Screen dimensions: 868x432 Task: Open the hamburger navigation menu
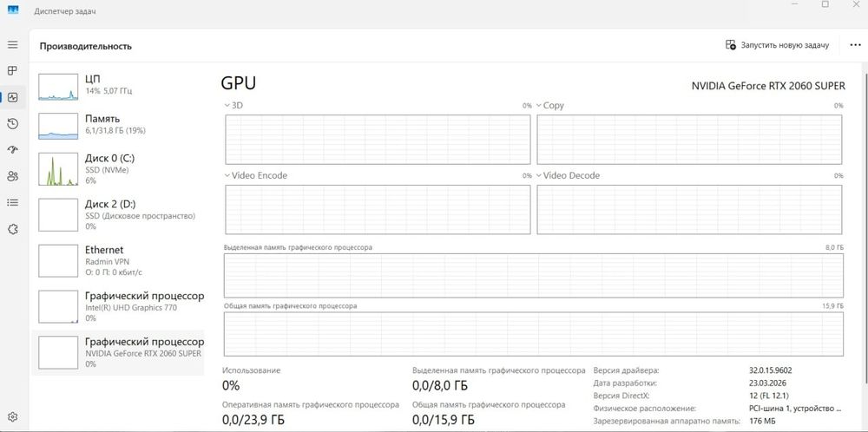(x=12, y=45)
